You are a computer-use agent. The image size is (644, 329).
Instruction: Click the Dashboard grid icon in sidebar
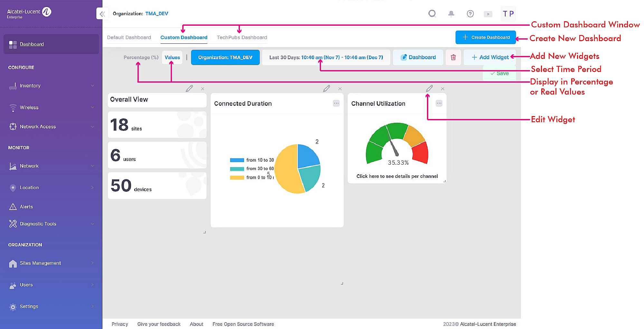tap(13, 44)
